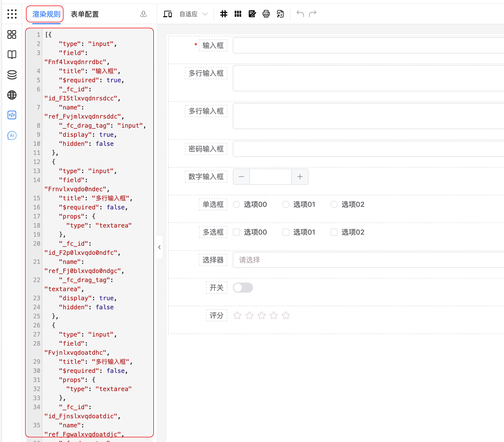Check 选项02 in 多选框 row

[x=334, y=232]
